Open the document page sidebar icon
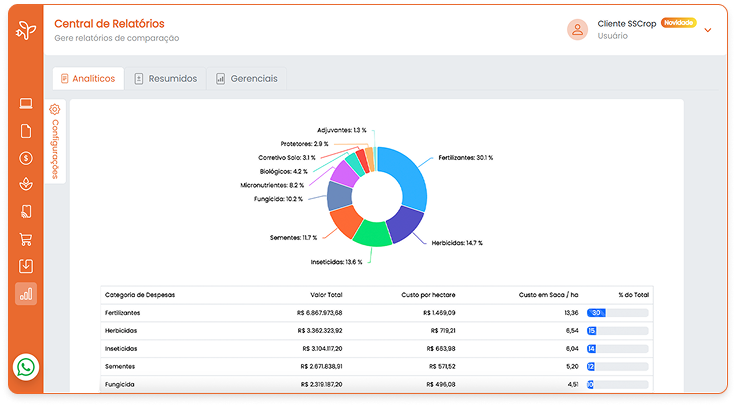This screenshot has width=736, height=406. click(26, 131)
